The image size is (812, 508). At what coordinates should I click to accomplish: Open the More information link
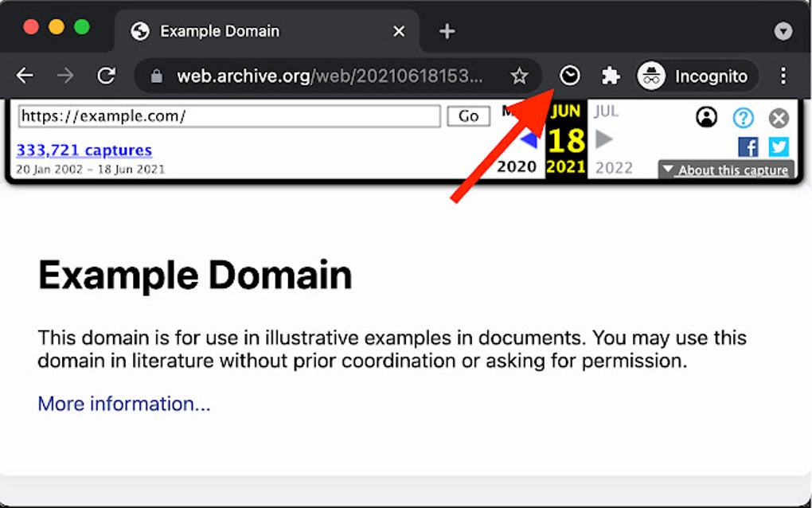tap(123, 404)
